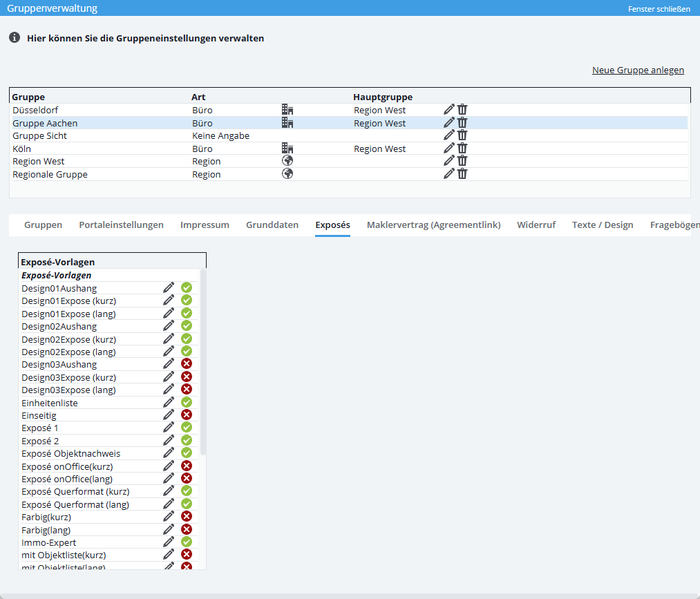Edit Regionale Gruppe with pencil icon
Image resolution: width=700 pixels, height=599 pixels.
(449, 173)
